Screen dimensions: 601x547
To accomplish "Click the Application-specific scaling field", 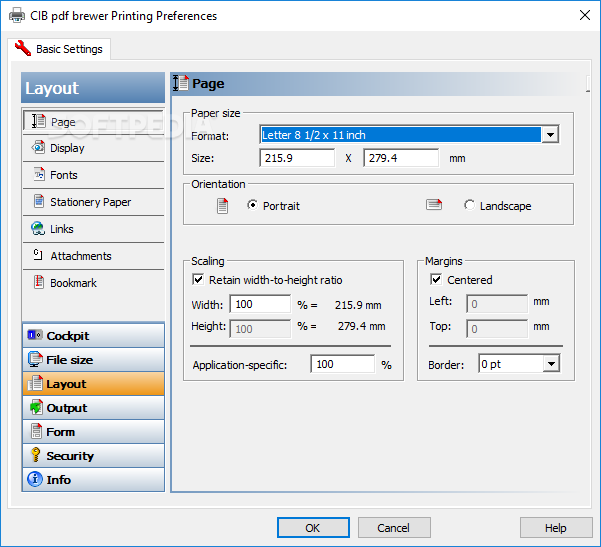I will coord(343,364).
